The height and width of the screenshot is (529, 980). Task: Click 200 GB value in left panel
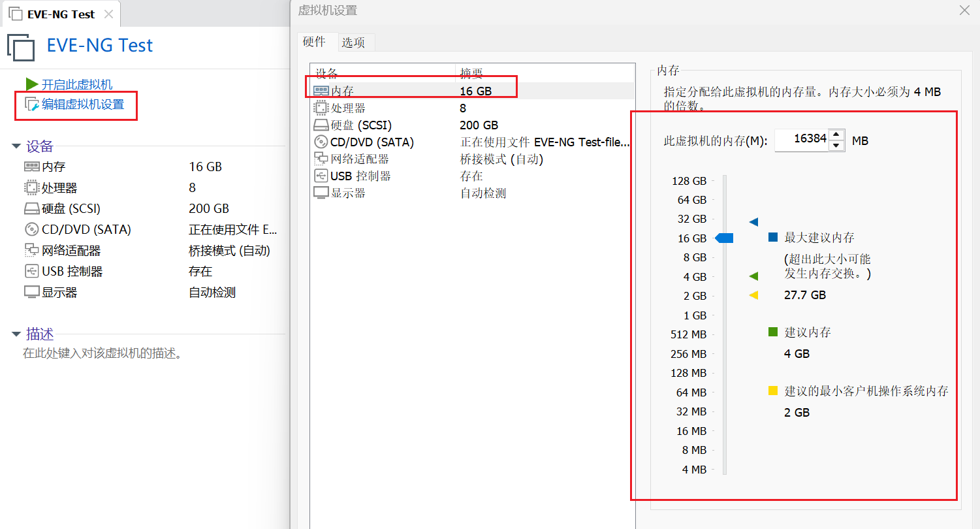(x=209, y=209)
